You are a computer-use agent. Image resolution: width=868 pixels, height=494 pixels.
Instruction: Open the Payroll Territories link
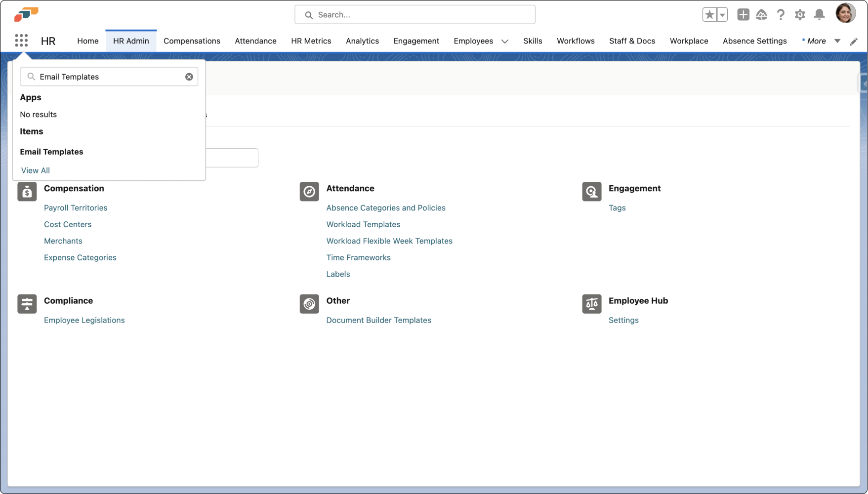[x=76, y=208]
